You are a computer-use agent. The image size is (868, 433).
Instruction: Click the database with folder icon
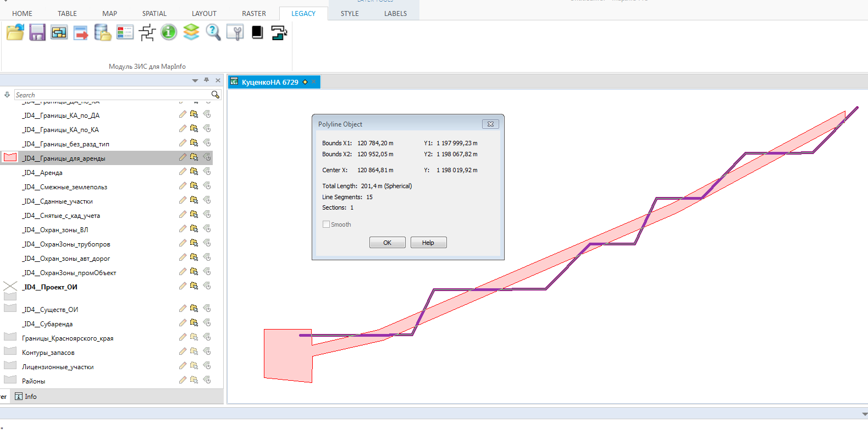click(103, 32)
